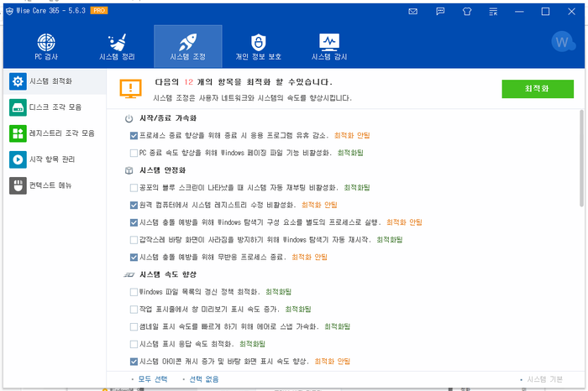The height and width of the screenshot is (391, 588).
Task: Click the 모두 선택 link
Action: pos(153,379)
